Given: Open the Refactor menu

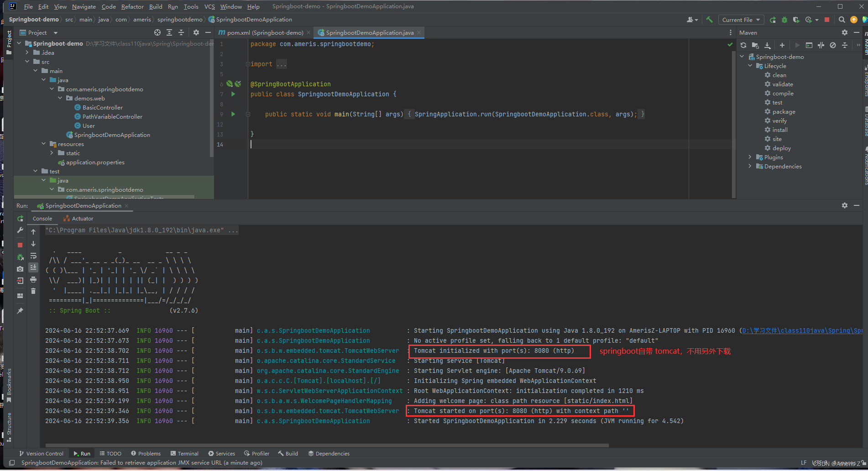Looking at the screenshot, I should (x=132, y=6).
